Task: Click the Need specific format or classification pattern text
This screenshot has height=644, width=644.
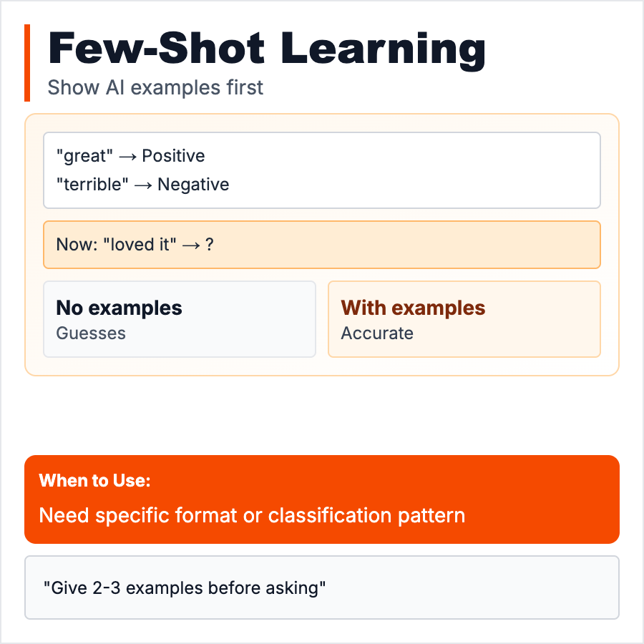Action: [252, 515]
